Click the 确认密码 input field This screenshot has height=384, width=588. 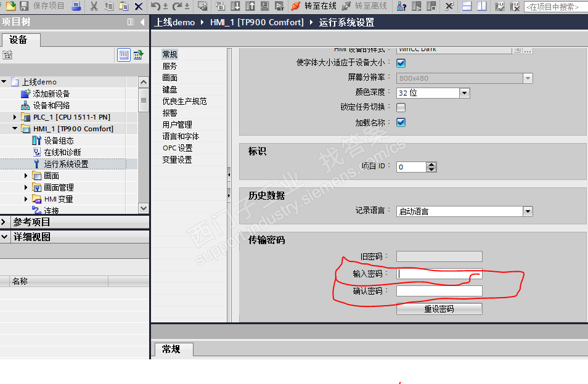(x=439, y=291)
